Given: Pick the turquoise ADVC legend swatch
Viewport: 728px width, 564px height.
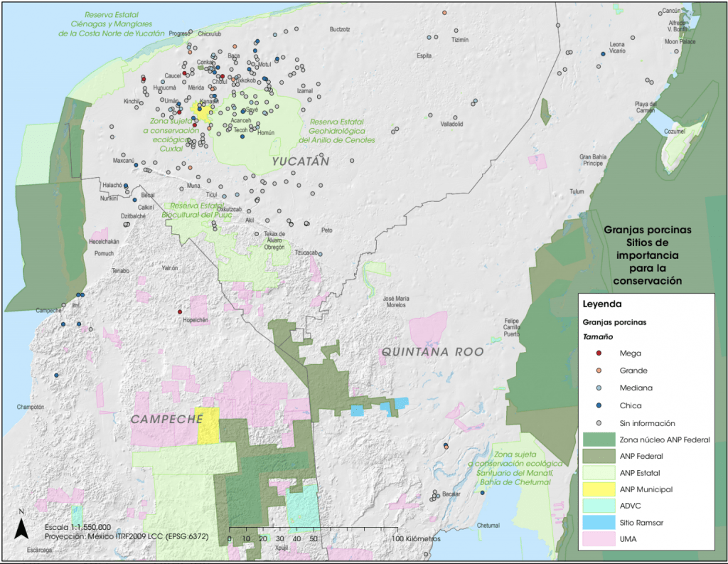Looking at the screenshot, I should point(599,506).
